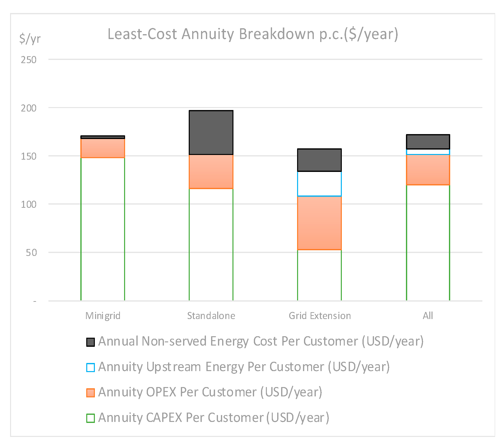The image size is (504, 446).
Task: Click the Grid Extension category label
Action: 319,316
